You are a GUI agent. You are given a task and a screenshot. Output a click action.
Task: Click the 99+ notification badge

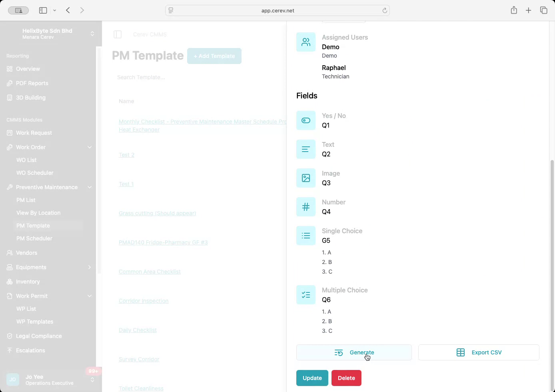point(93,371)
